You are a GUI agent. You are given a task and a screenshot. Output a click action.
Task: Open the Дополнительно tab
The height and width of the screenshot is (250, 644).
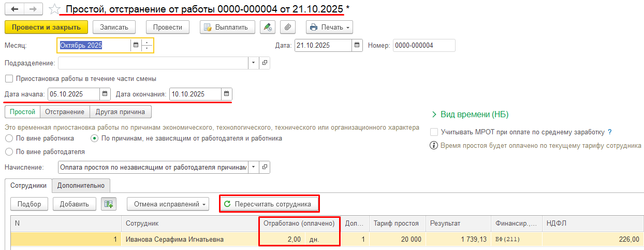coord(81,185)
